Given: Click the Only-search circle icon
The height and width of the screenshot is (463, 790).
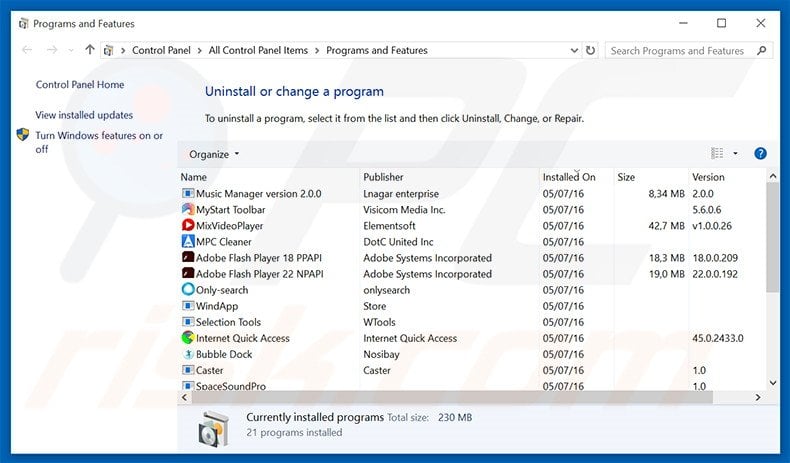Looking at the screenshot, I should (188, 290).
